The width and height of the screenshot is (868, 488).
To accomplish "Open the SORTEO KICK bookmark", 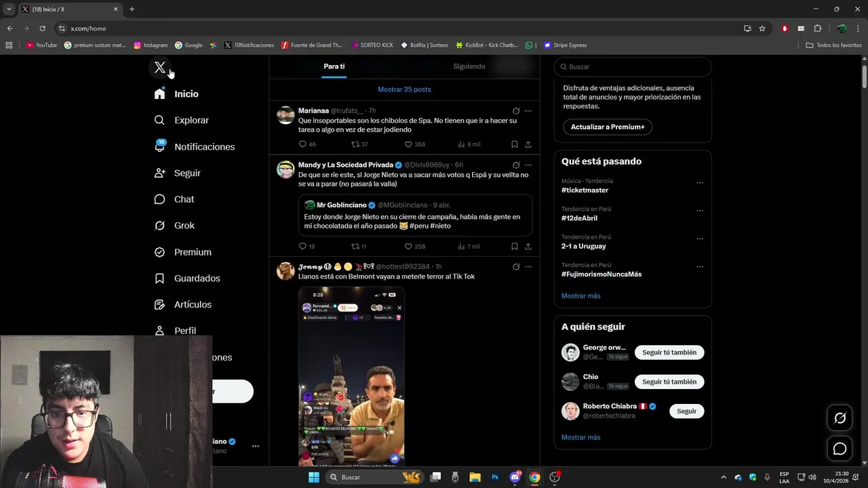I will tap(372, 45).
